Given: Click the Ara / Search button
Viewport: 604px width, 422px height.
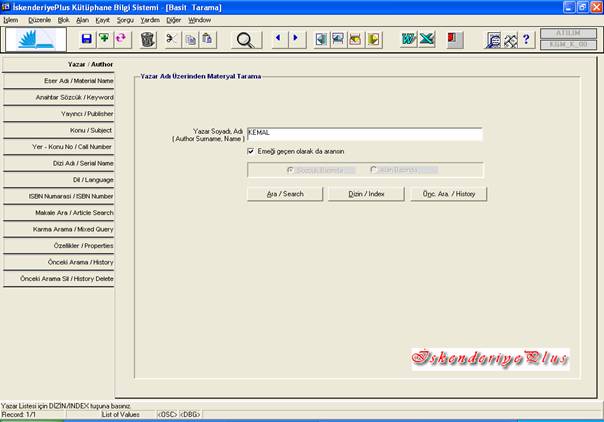Looking at the screenshot, I should point(285,194).
